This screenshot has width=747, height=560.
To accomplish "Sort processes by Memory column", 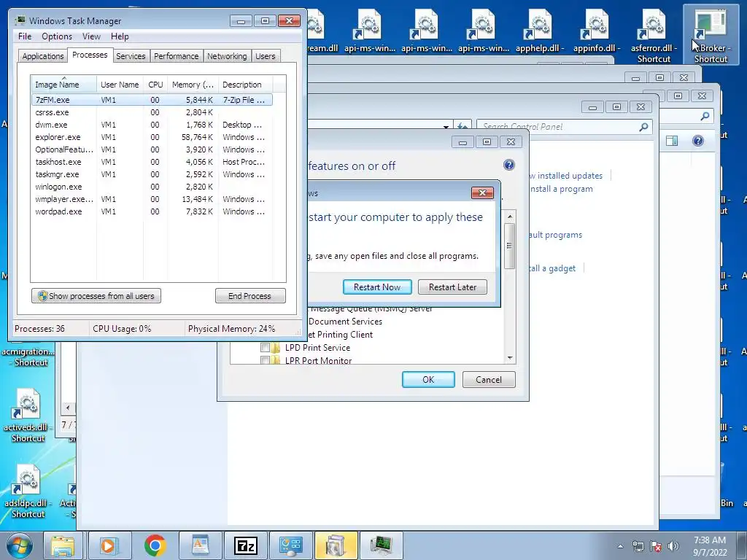I will point(193,85).
